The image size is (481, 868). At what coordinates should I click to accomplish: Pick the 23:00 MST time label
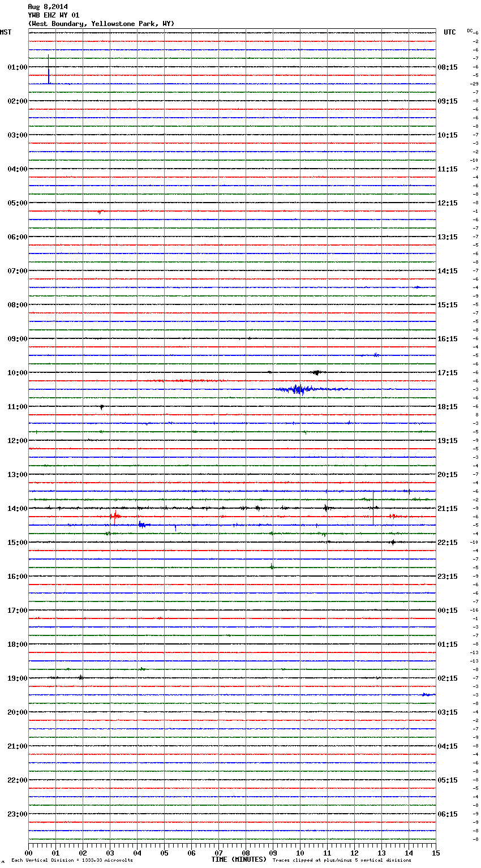17,814
